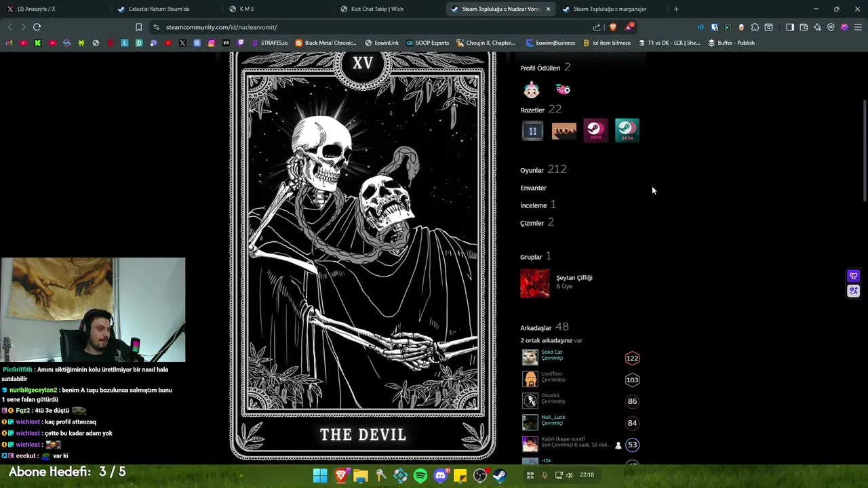Open the STRAFES.io bookmark
868x488 pixels.
pos(269,43)
